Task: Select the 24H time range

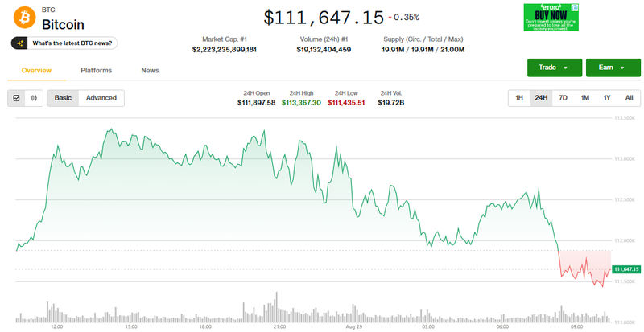Action: (541, 98)
